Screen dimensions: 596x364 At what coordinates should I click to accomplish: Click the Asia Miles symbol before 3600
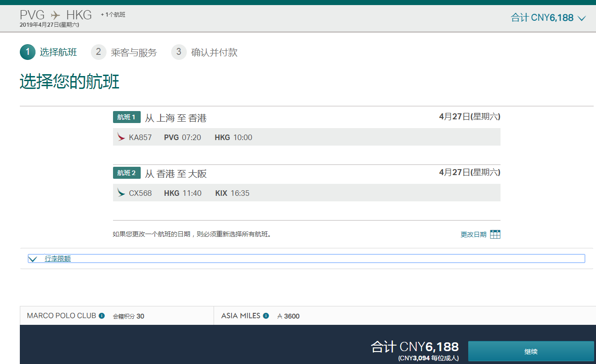pos(280,316)
